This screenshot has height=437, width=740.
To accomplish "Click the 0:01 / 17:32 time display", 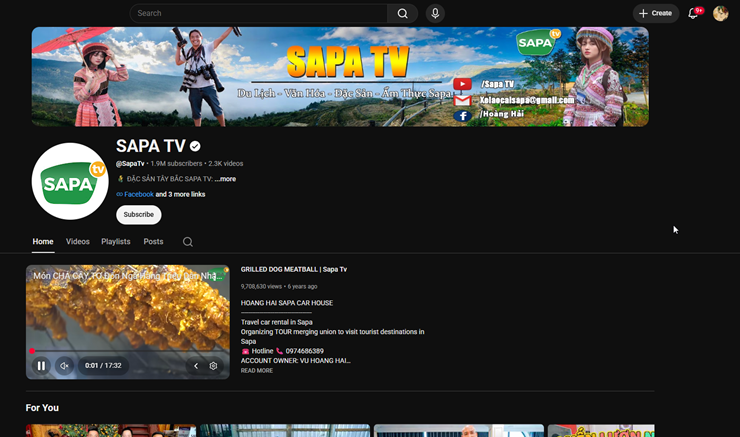I will tap(103, 366).
